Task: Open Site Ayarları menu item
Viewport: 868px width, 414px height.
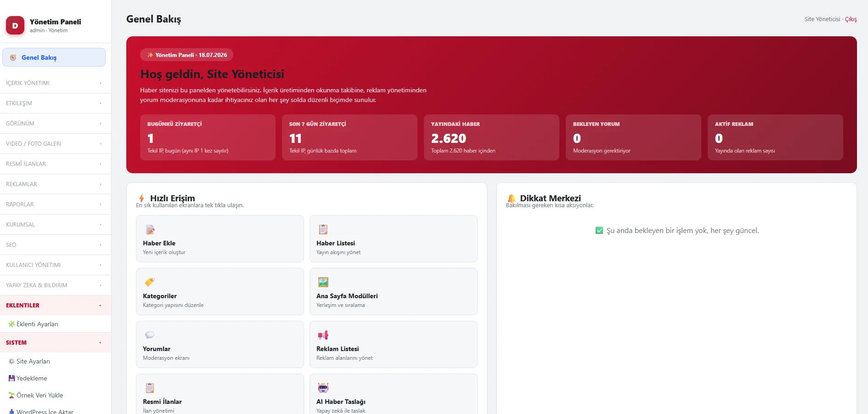Action: (x=56, y=361)
